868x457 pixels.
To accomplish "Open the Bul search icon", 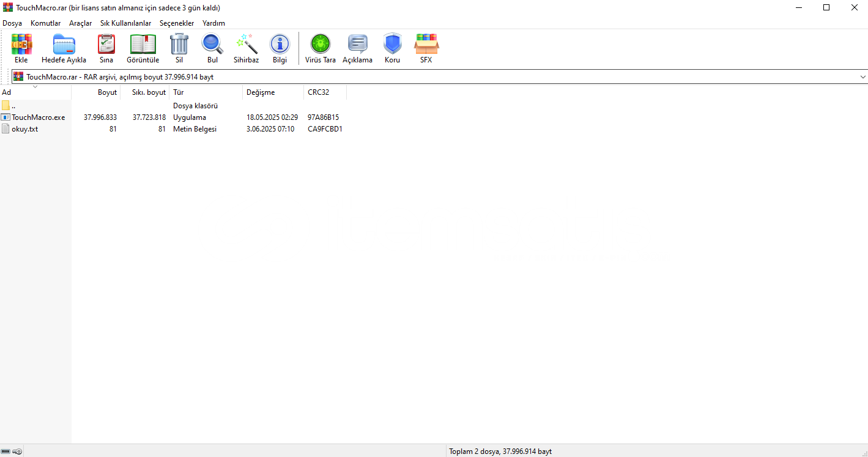I will pyautogui.click(x=212, y=44).
